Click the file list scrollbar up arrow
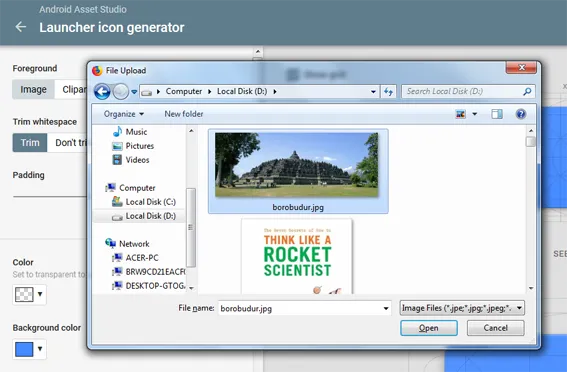Screen dimensions: 567x372 [531, 131]
